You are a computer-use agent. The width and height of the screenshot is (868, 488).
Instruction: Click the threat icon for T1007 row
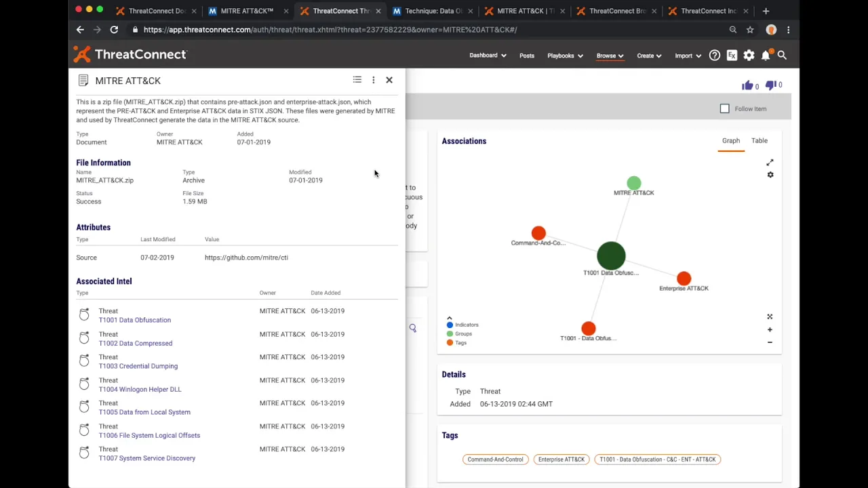[x=84, y=453]
